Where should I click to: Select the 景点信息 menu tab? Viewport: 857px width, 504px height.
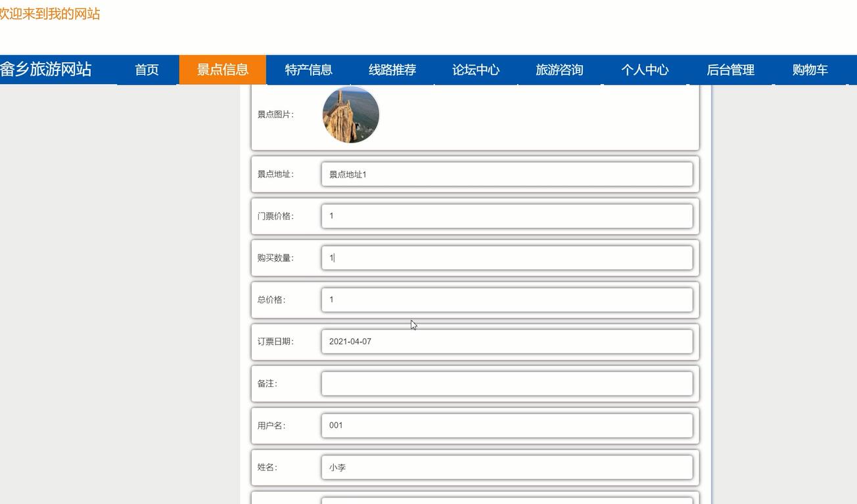tap(223, 70)
